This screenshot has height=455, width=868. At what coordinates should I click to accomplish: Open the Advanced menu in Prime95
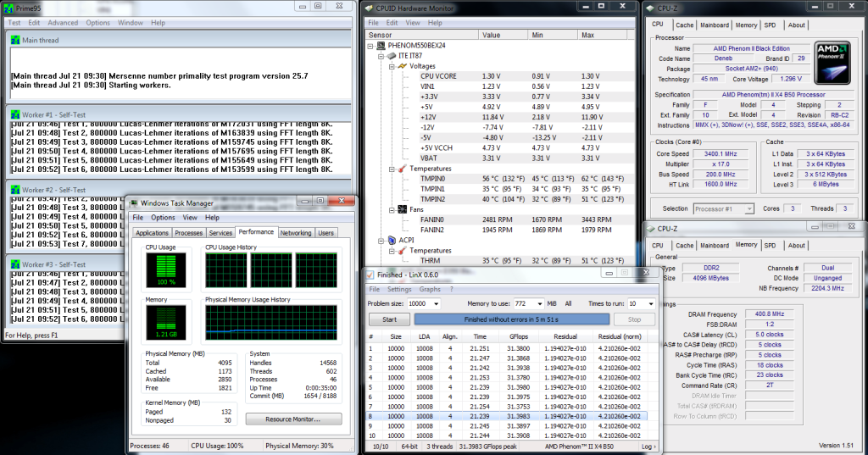[63, 23]
